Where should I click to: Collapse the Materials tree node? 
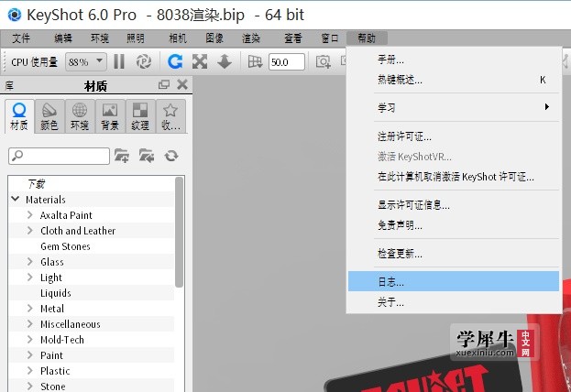coord(16,199)
